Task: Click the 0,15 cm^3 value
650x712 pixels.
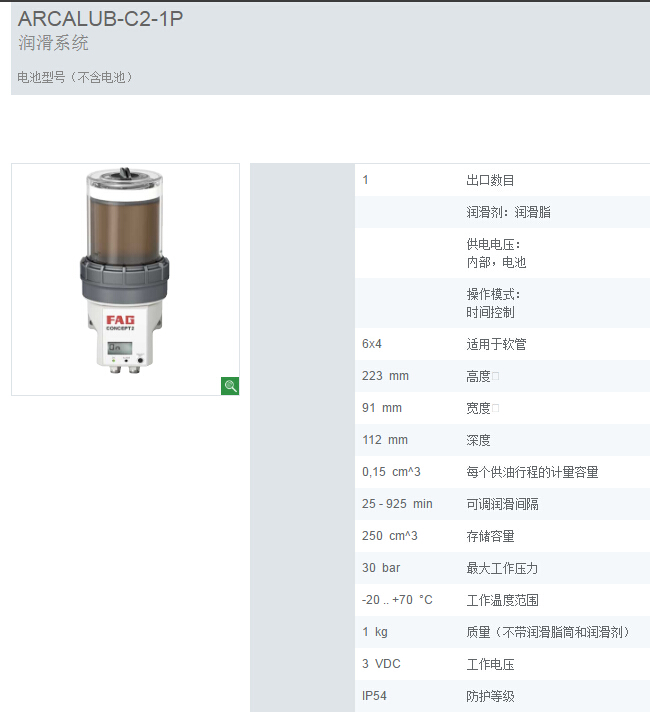Action: click(391, 472)
